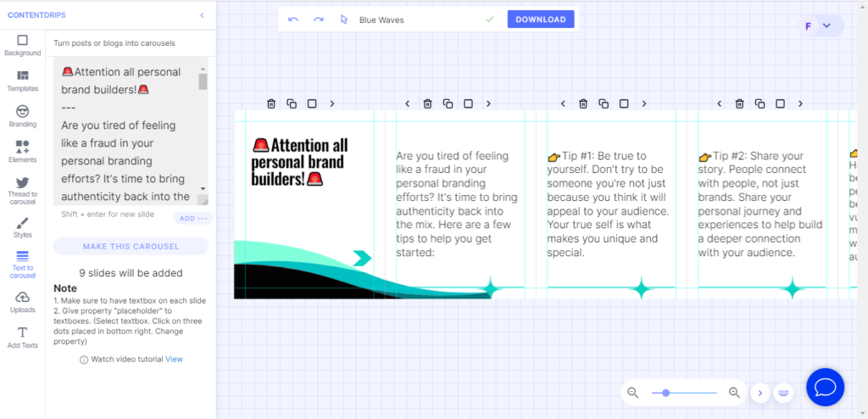Screen dimensions: 868x419
Task: Collapse the Contentdrips side panel
Action: [202, 15]
